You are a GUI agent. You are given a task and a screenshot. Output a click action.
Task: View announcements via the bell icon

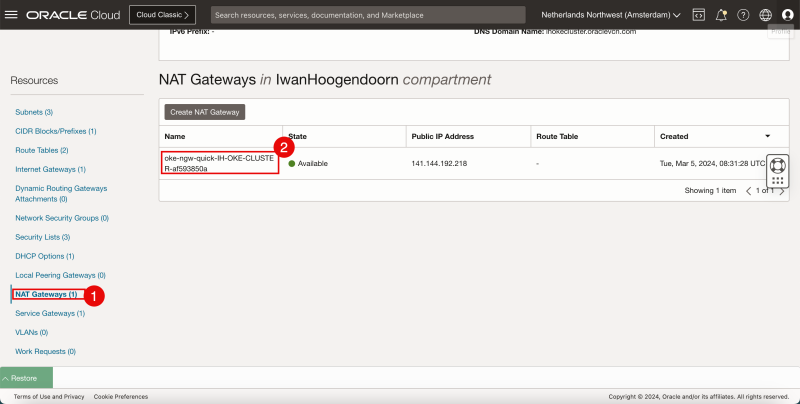[721, 15]
